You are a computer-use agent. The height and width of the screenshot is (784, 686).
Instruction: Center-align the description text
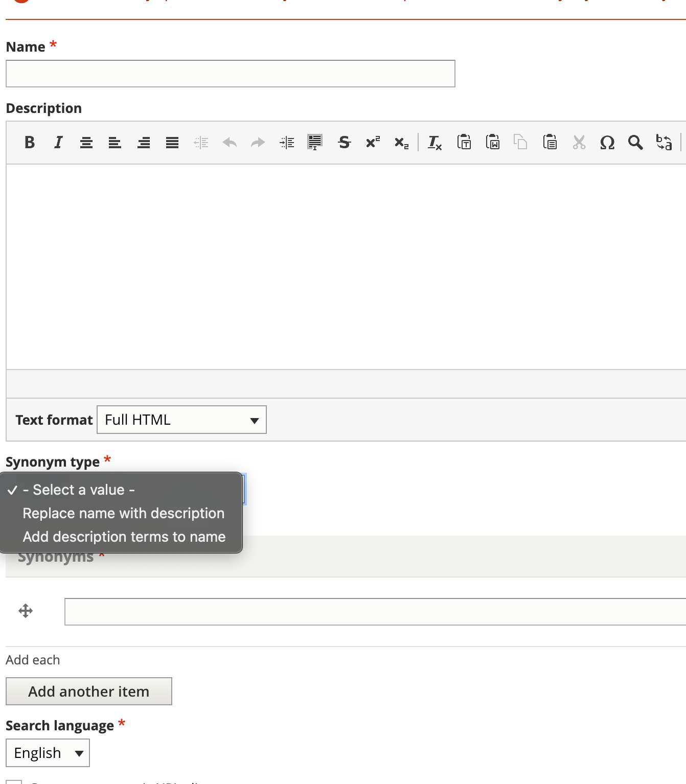pyautogui.click(x=86, y=142)
